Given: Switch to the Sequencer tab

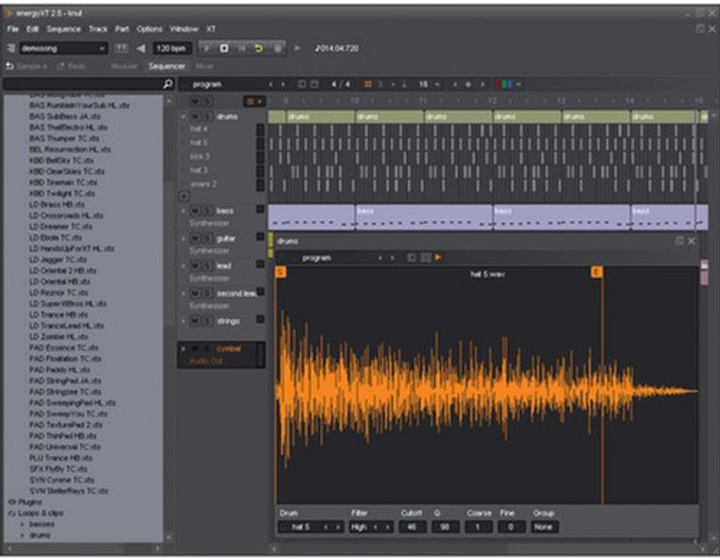Looking at the screenshot, I should pos(167,66).
